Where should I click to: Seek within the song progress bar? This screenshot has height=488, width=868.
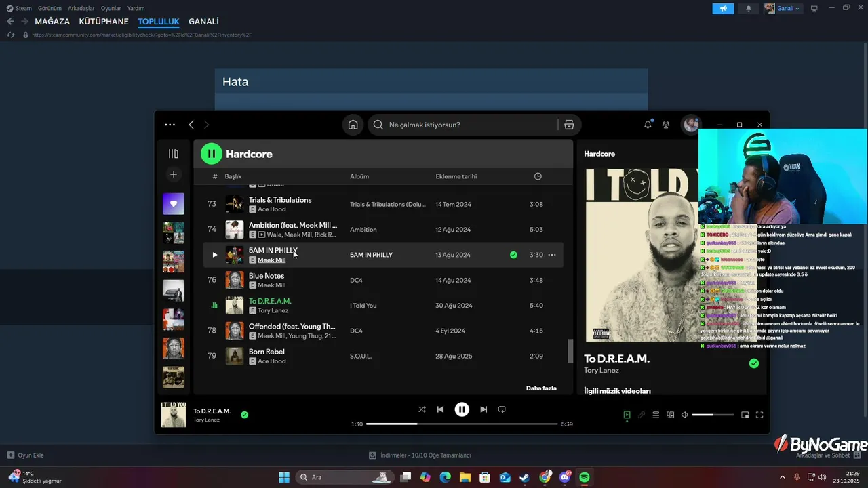point(462,424)
